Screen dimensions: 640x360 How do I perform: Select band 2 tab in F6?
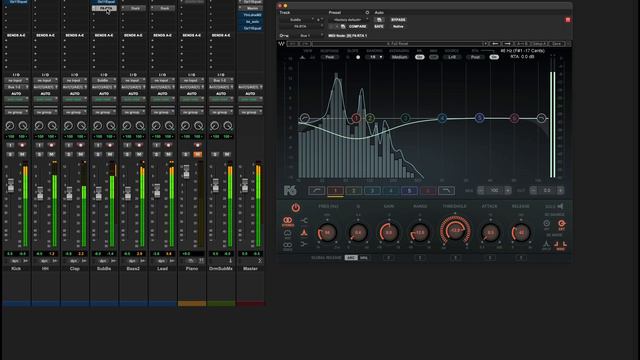[353, 191]
